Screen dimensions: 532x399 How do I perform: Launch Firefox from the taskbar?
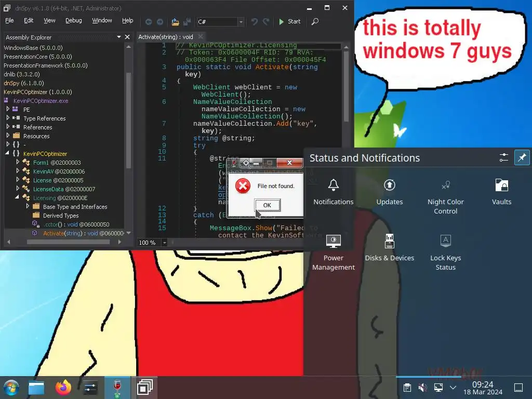coord(63,388)
